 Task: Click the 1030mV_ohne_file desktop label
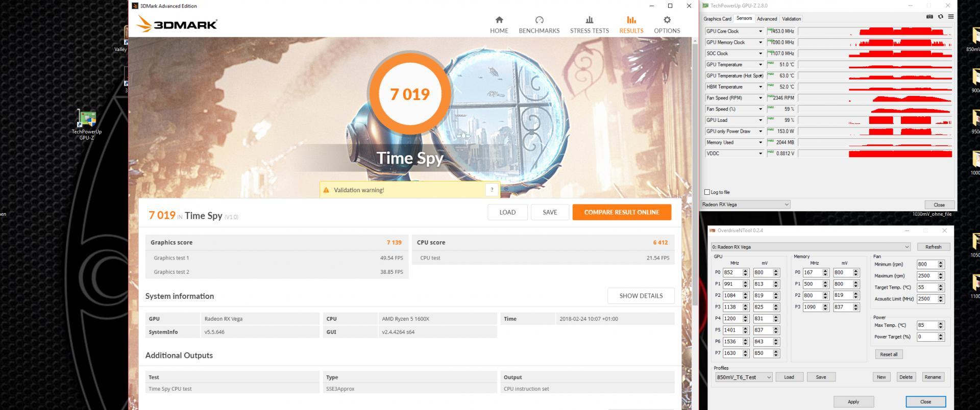coord(932,214)
